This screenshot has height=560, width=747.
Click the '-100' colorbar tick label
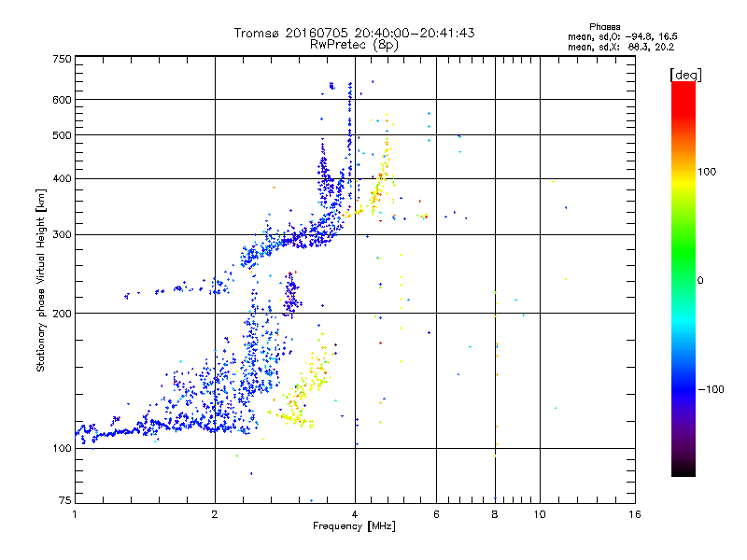(711, 389)
